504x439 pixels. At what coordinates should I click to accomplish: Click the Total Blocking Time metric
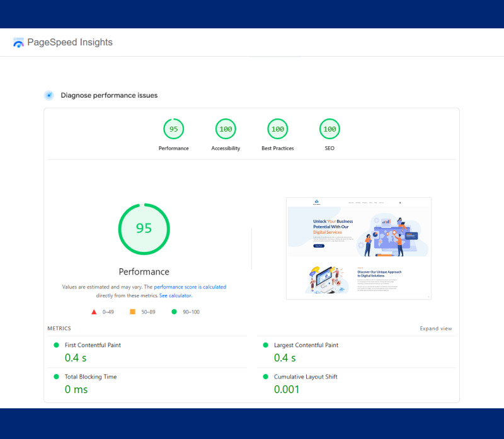point(91,377)
